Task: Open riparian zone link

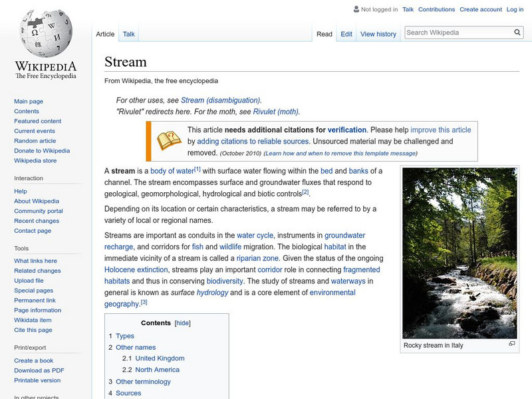Action: click(257, 258)
